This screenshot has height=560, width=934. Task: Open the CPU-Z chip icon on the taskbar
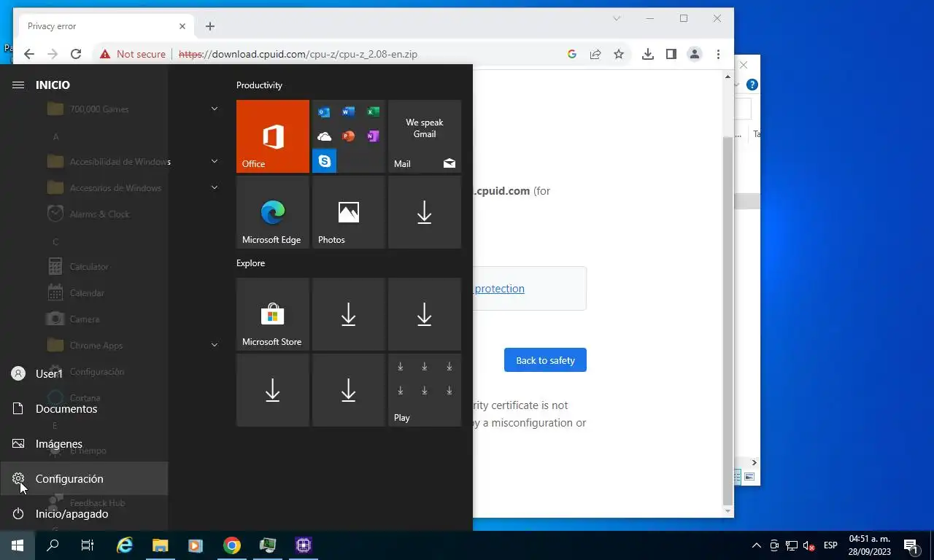click(304, 545)
